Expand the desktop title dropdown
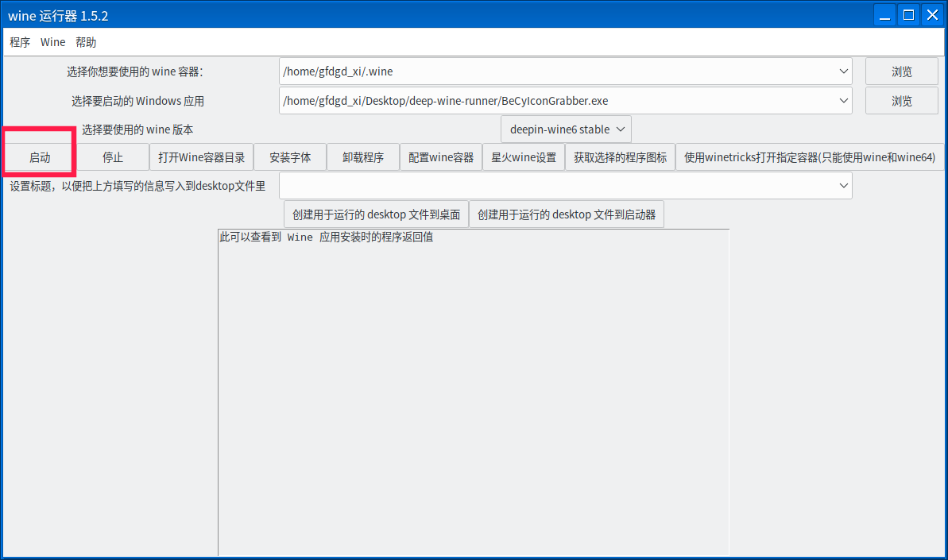The width and height of the screenshot is (948, 560). pos(843,185)
